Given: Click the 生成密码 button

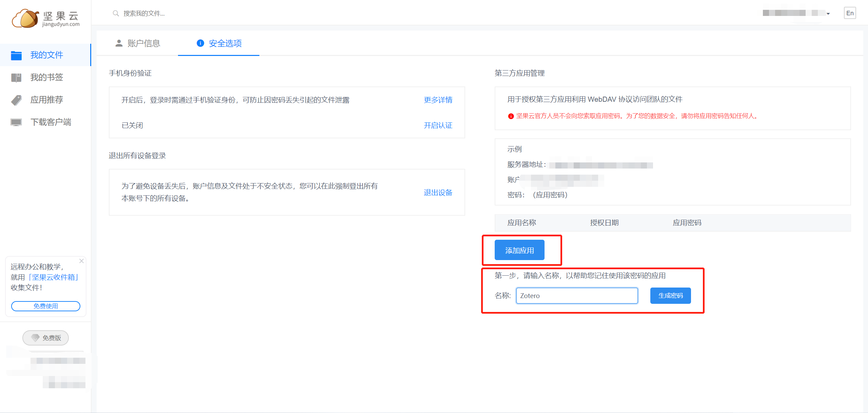Looking at the screenshot, I should click(x=670, y=296).
